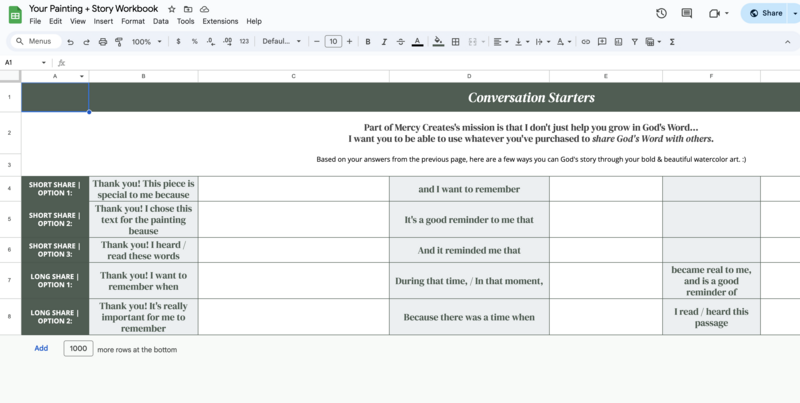Open vertical align dropdown

(521, 42)
